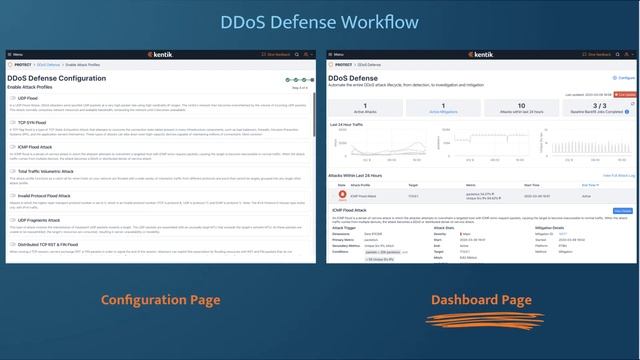
Task: Click the Kentik logo in Configuration Page window
Action: (x=160, y=54)
